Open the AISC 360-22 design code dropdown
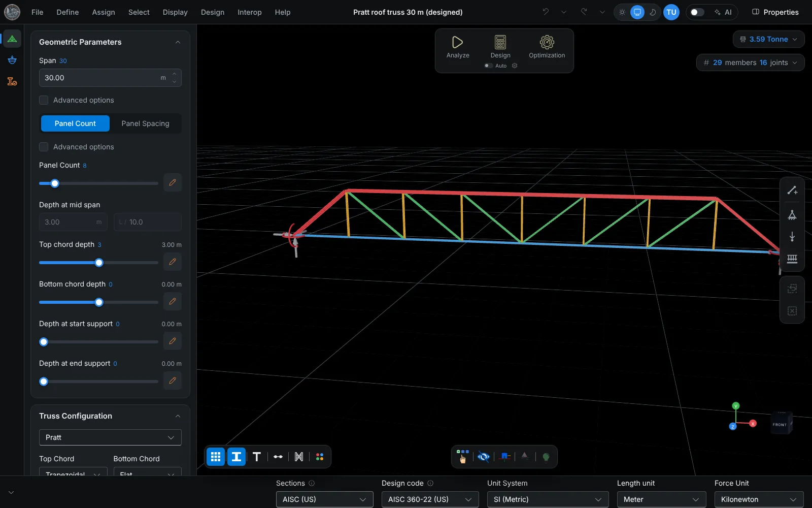This screenshot has width=812, height=508. coord(430,499)
